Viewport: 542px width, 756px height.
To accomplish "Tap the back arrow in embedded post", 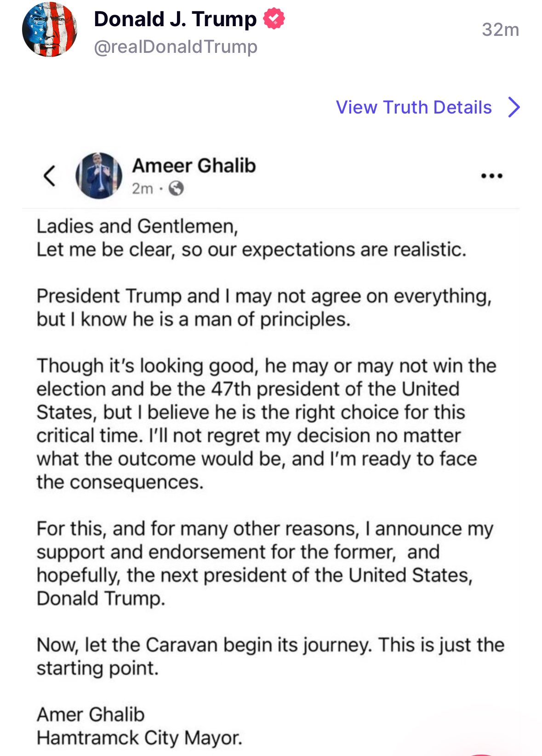I will tap(50, 176).
